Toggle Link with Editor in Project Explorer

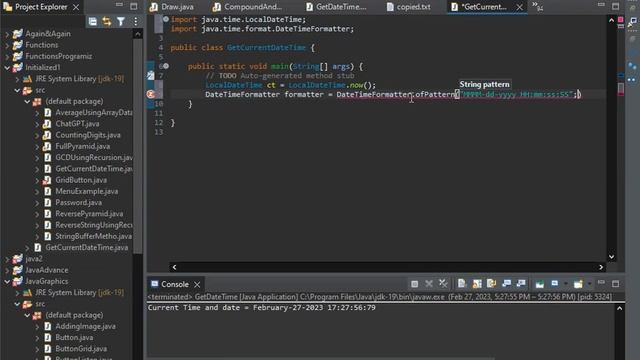(x=107, y=22)
